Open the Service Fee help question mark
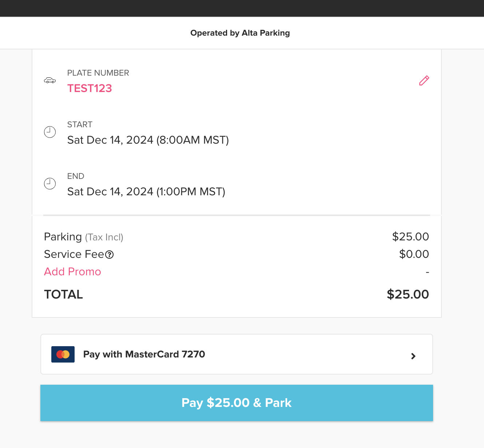Image resolution: width=484 pixels, height=448 pixels. pos(110,255)
